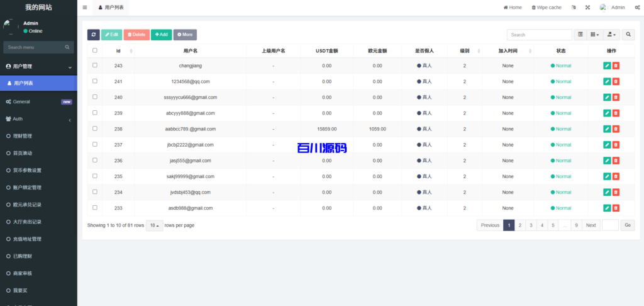The width and height of the screenshot is (644, 306).
Task: Open settings gears icon at top right
Action: (x=637, y=8)
